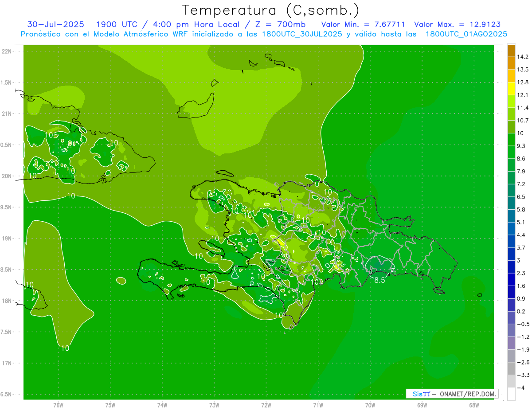Viewport: 532px width, 411px height.
Task: Click the -4 legend value
Action: coord(520,388)
